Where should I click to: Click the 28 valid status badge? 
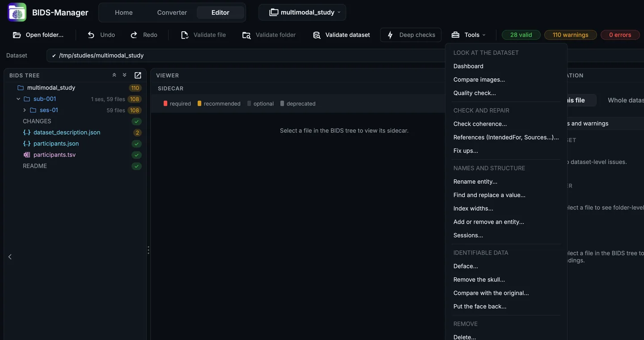pos(521,35)
